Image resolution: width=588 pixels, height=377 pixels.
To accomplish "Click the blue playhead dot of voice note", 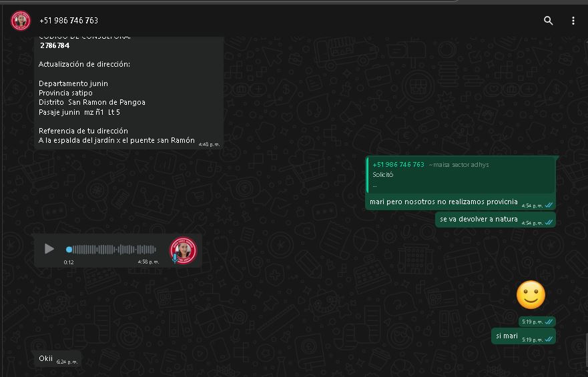I will click(x=69, y=250).
